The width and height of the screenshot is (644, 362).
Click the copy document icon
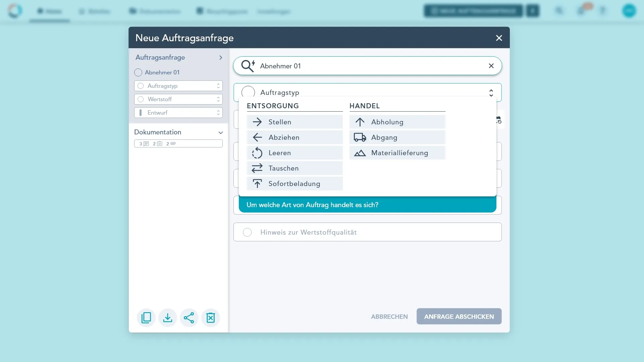pos(146,317)
